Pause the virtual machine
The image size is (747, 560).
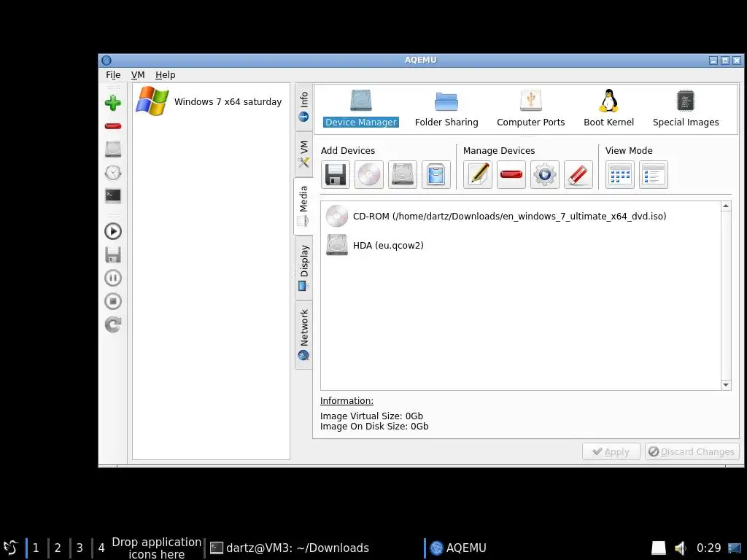pyautogui.click(x=113, y=278)
